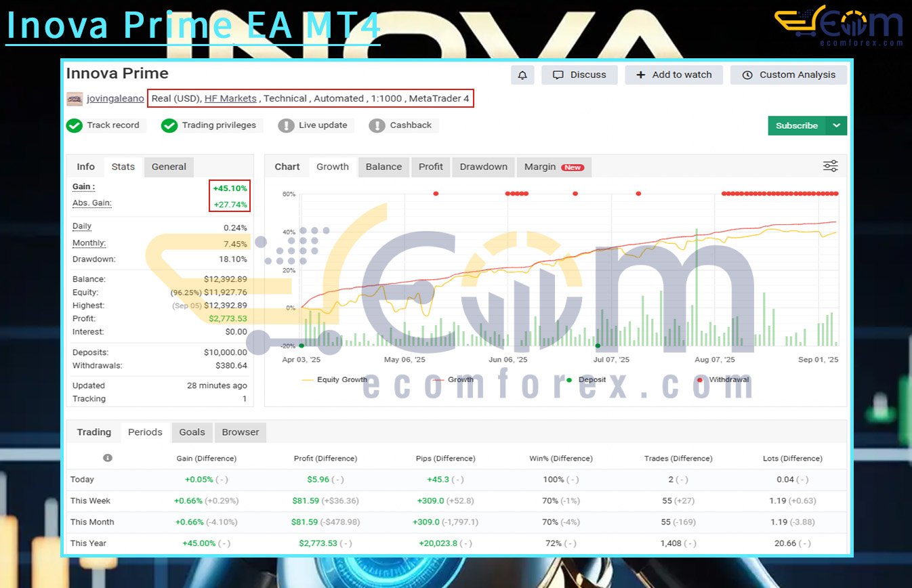The image size is (912, 588).
Task: Click the Equity $11,927.76 value
Action: point(226,293)
